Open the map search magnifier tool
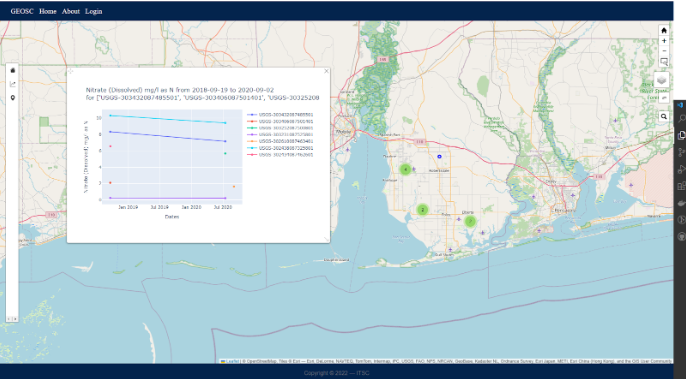Screen dimensions: 687x385 click(x=664, y=117)
